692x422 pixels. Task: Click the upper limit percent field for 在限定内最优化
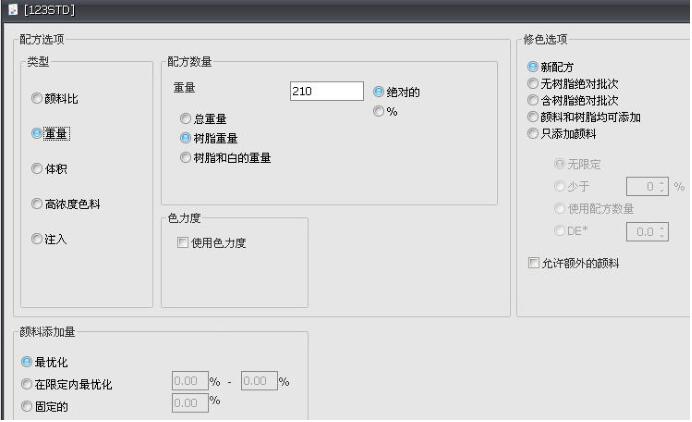259,381
